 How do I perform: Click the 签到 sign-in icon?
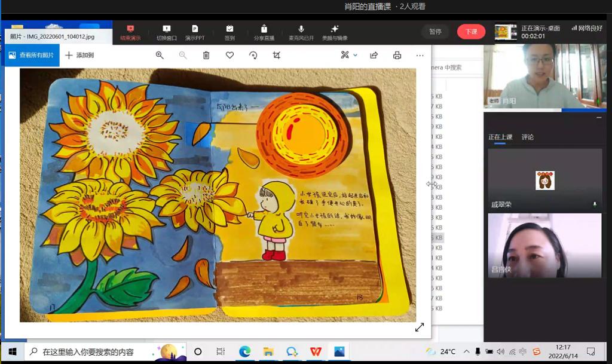click(229, 32)
